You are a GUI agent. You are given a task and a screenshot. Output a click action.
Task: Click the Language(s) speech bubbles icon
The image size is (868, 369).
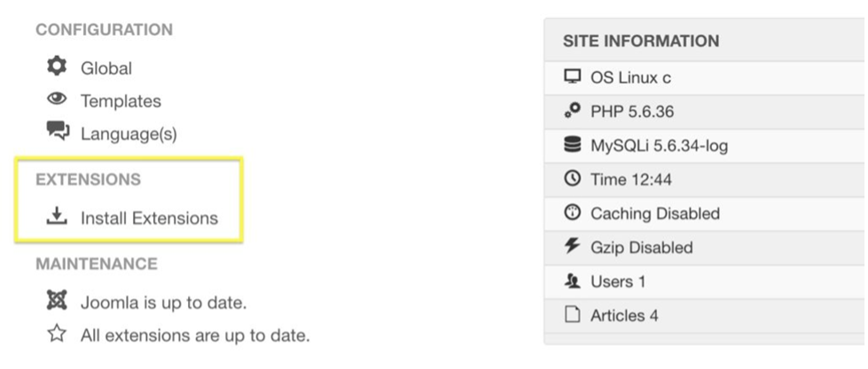[58, 132]
